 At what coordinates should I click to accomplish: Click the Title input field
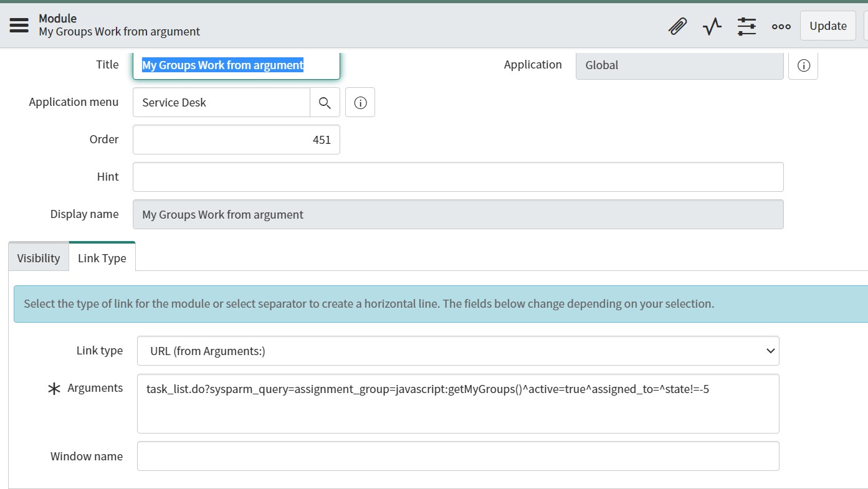tap(236, 65)
